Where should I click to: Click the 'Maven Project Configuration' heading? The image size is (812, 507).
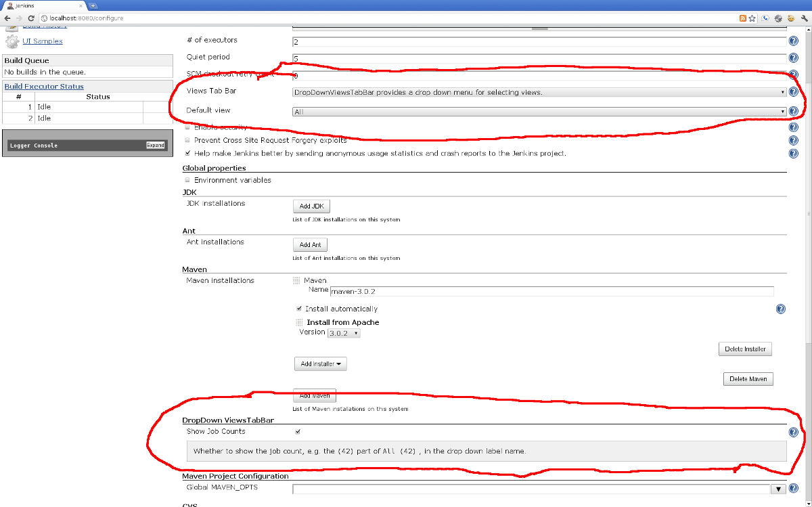pyautogui.click(x=235, y=476)
